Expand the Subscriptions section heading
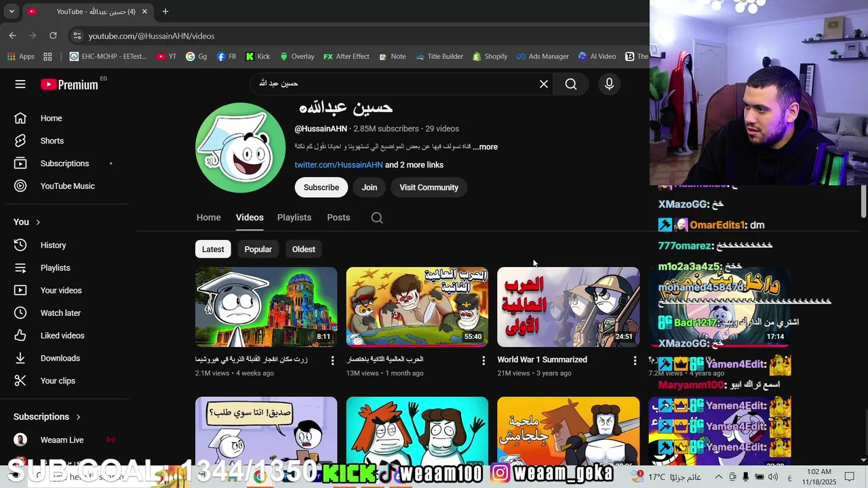 pos(47,417)
